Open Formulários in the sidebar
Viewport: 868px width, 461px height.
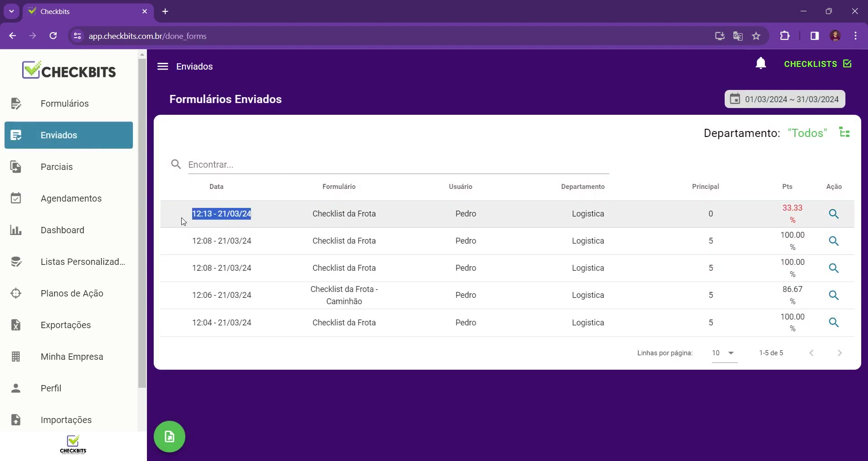click(69, 103)
